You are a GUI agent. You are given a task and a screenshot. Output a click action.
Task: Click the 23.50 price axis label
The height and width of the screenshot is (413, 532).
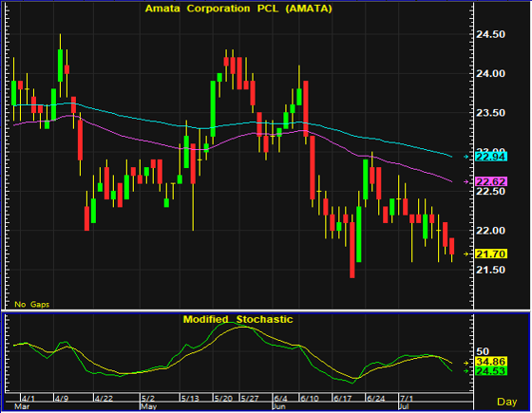490,113
